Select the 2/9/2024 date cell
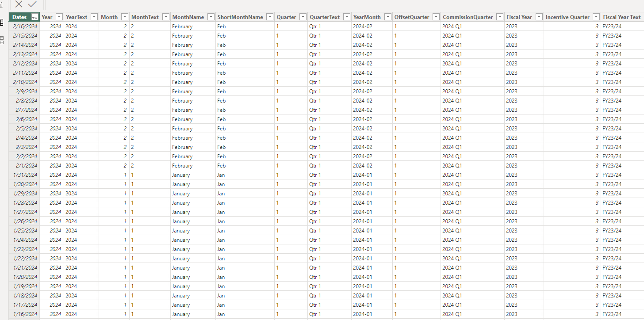The image size is (644, 320). coord(25,91)
